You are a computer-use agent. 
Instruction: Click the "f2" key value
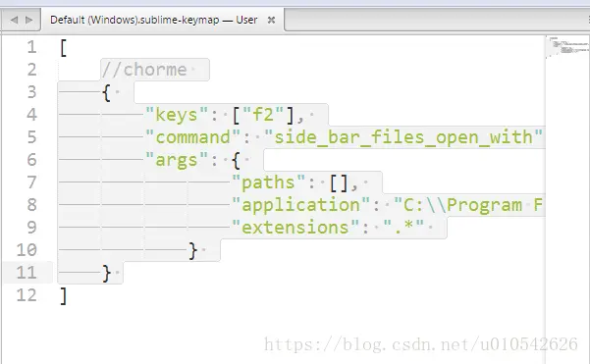tap(263, 115)
